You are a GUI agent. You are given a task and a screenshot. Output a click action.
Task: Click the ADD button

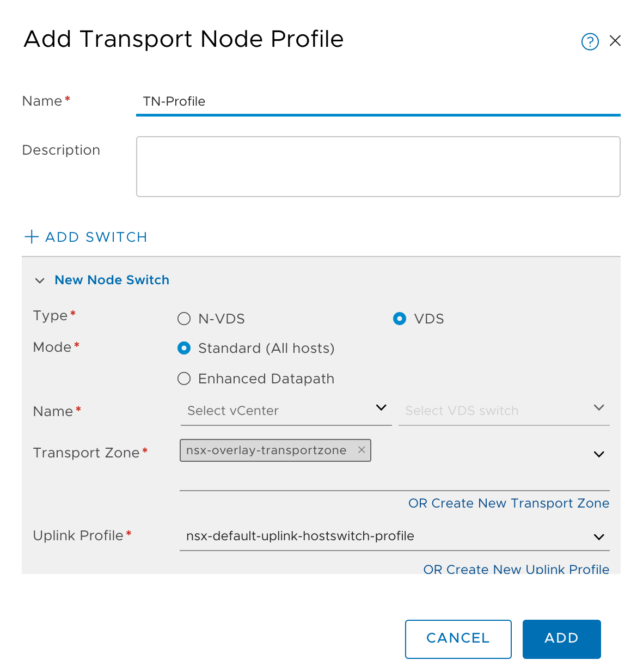[x=562, y=639]
